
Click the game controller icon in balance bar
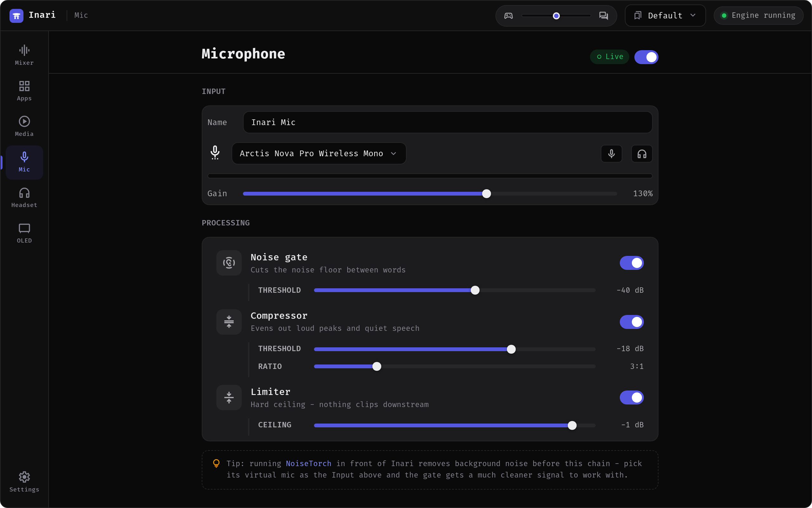pyautogui.click(x=508, y=16)
